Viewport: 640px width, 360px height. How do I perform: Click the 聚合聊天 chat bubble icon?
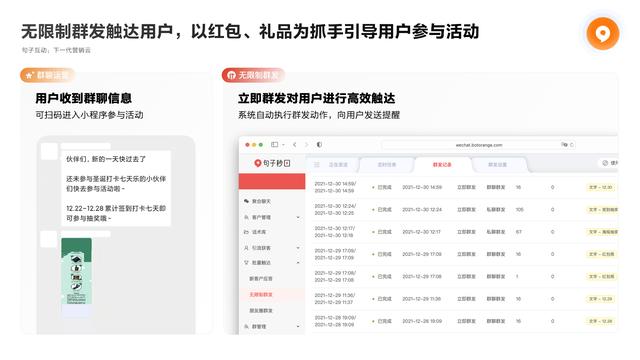pyautogui.click(x=246, y=201)
